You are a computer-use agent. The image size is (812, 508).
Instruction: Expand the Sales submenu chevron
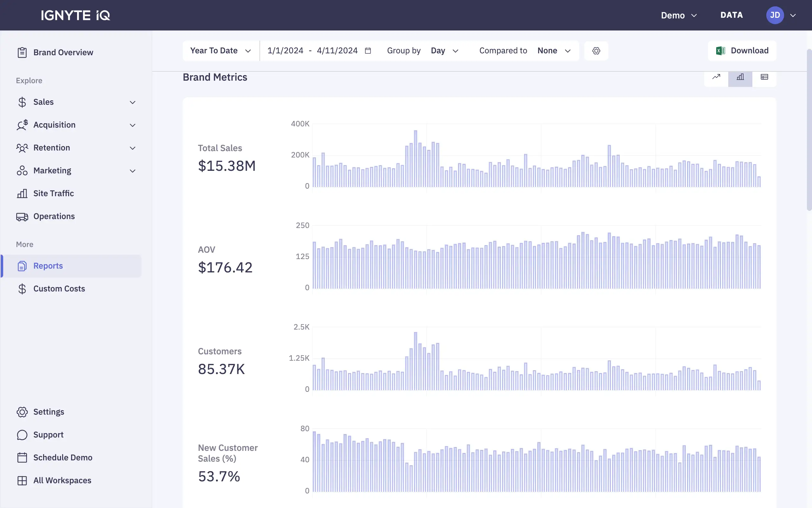coord(133,102)
